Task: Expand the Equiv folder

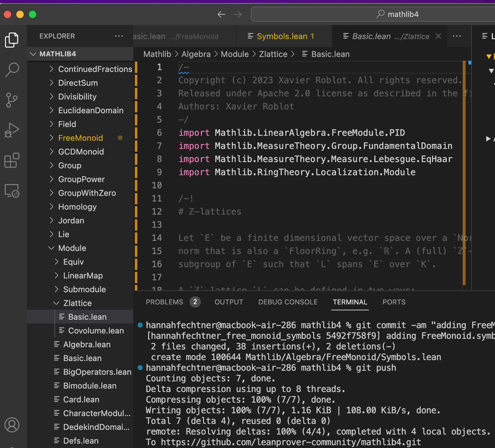Action: pyautogui.click(x=80, y=262)
